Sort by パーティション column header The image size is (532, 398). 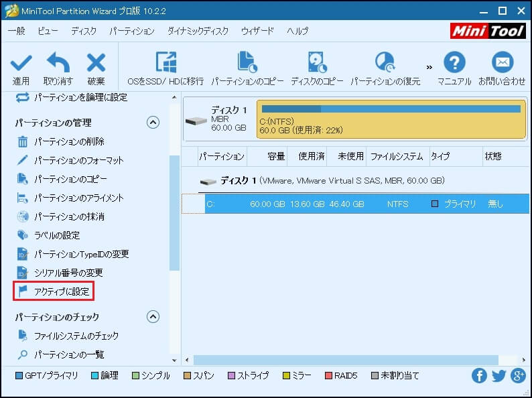click(222, 156)
